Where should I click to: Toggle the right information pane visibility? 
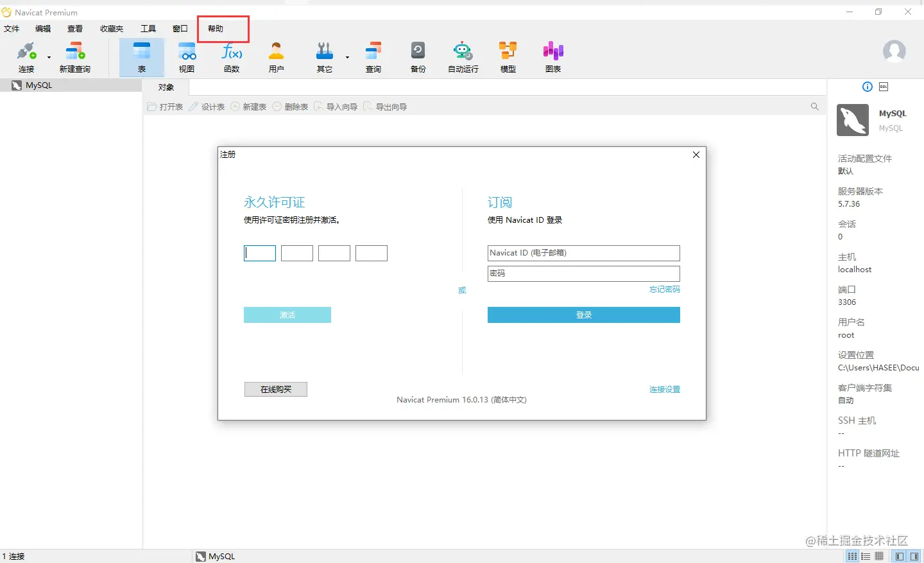coord(915,556)
